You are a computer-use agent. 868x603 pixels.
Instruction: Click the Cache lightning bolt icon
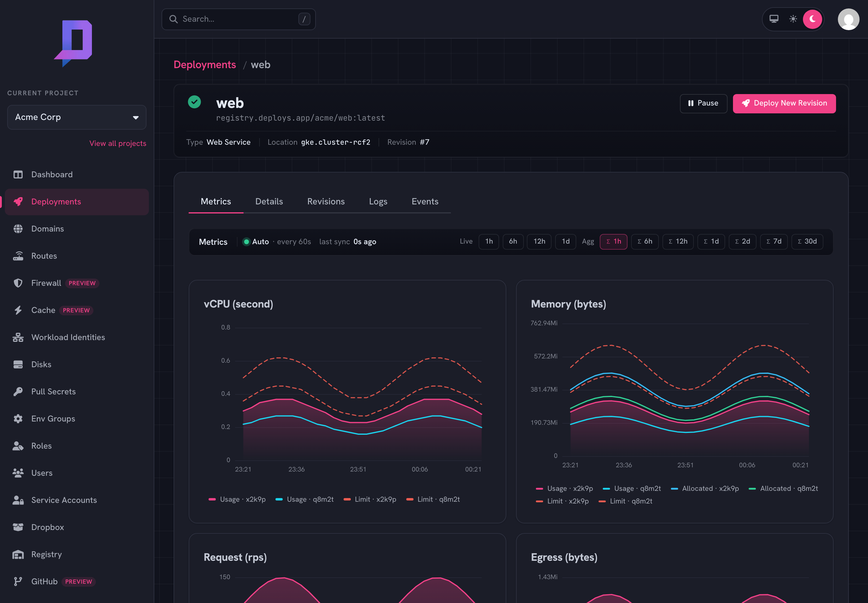18,311
